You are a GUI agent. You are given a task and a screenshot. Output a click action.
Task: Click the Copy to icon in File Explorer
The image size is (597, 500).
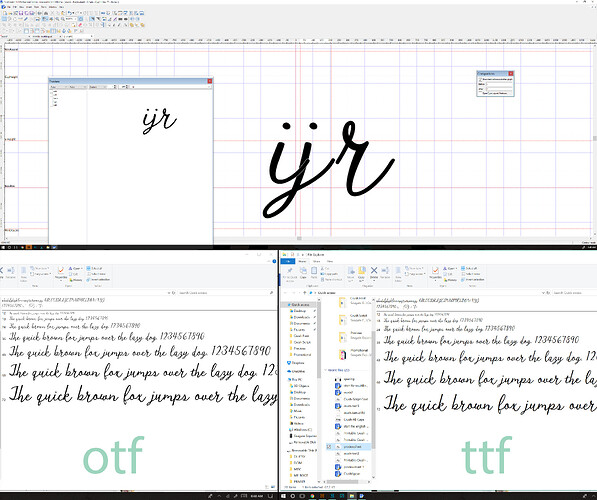tap(361, 272)
